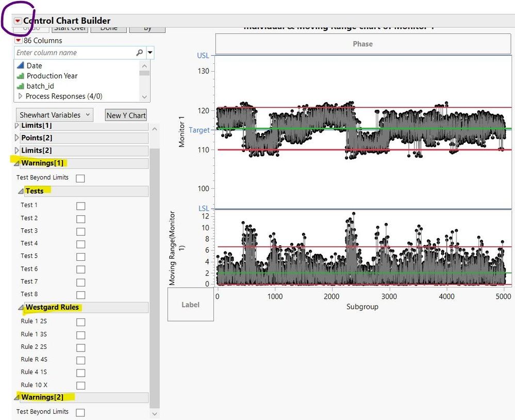Viewport: 515px width, 420px height.
Task: Enable the Test 2 checkbox
Action: (81, 219)
